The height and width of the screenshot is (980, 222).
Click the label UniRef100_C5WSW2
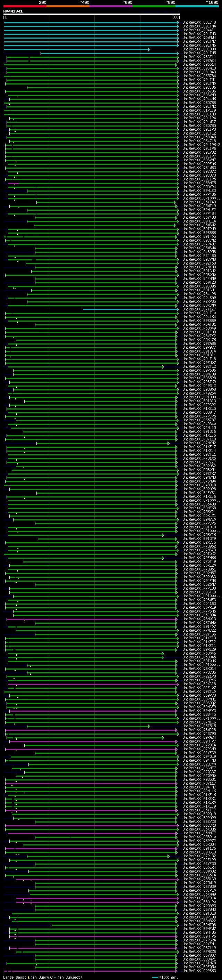[199, 225]
